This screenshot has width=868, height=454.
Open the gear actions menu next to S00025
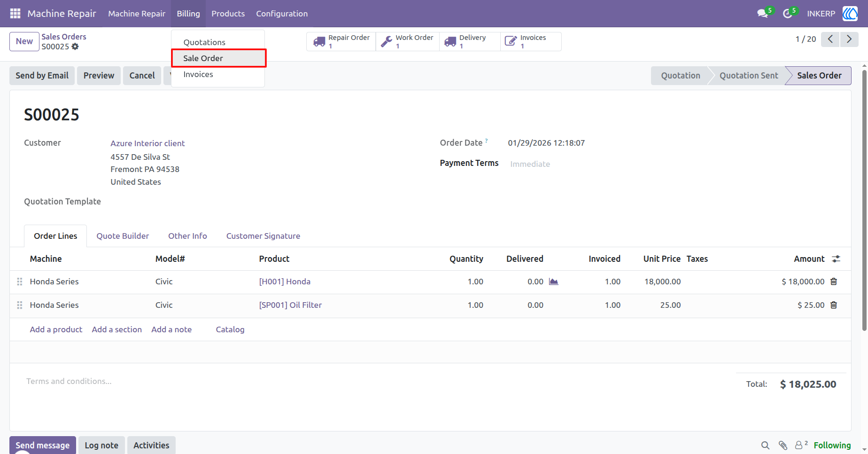click(75, 47)
